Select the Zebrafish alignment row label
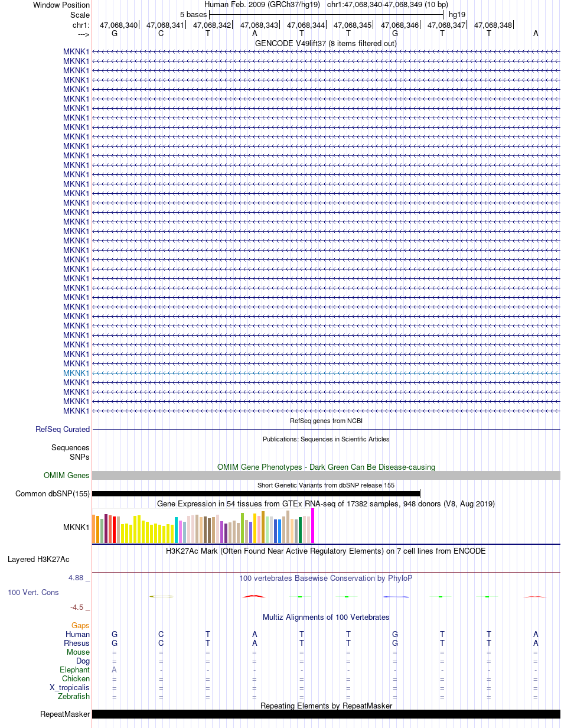 [x=74, y=696]
